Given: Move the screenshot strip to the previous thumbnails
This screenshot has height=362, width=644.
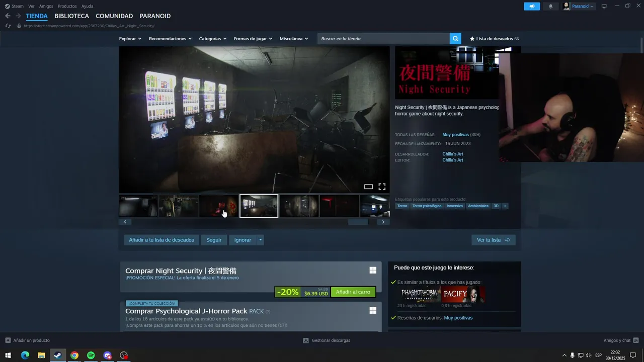Looking at the screenshot, I should pos(125,222).
